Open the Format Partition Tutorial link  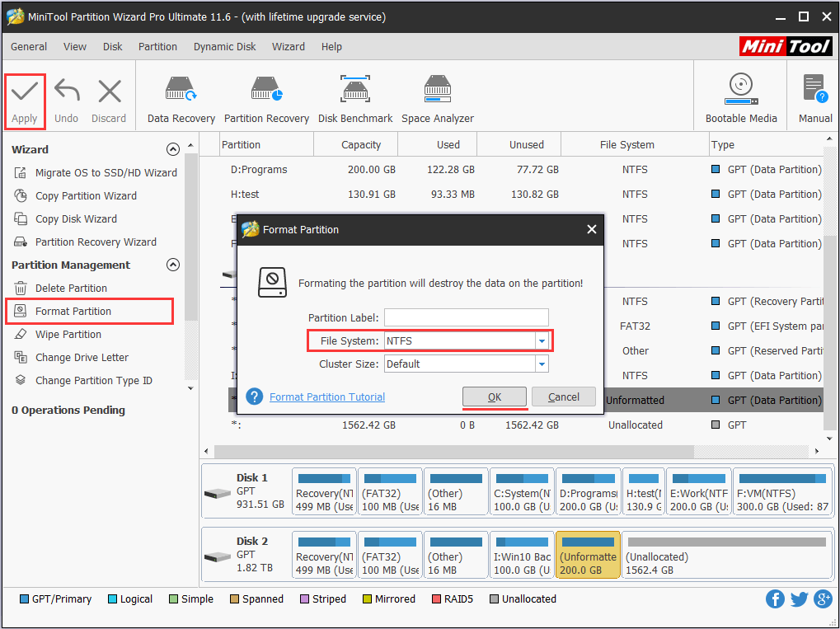coord(327,397)
